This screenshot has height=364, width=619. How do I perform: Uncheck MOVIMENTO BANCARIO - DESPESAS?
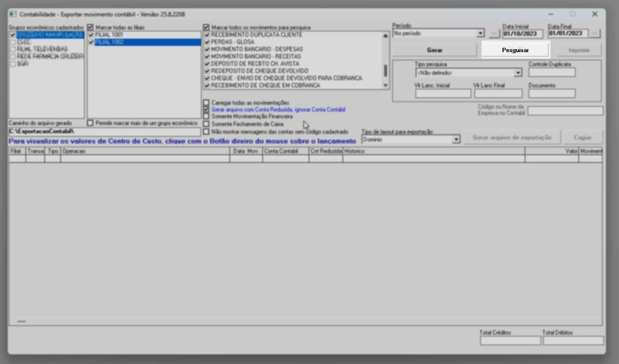tap(207, 49)
